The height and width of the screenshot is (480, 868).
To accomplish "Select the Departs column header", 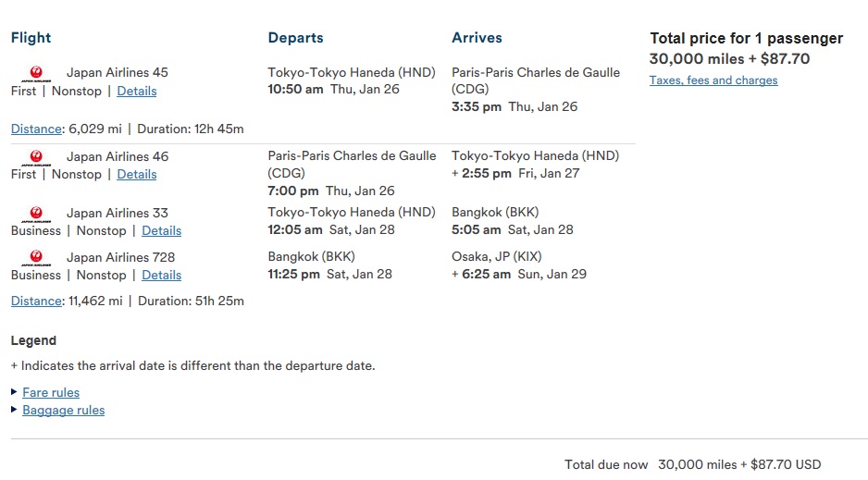I will 295,38.
